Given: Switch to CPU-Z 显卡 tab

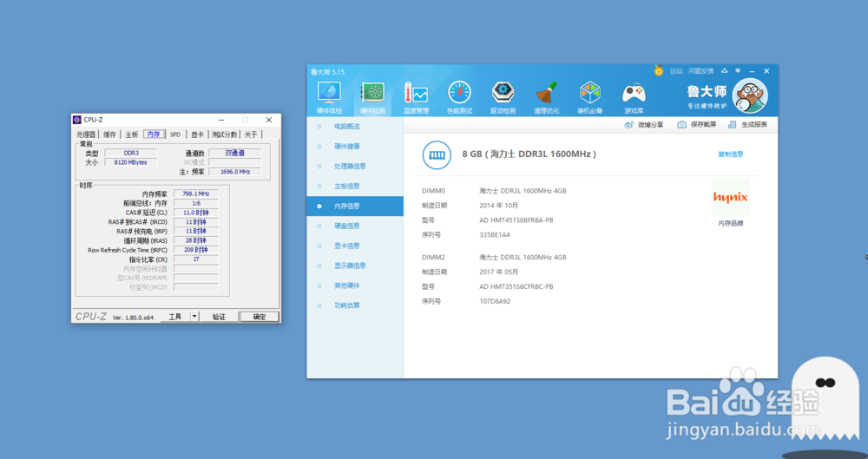Looking at the screenshot, I should tap(198, 134).
